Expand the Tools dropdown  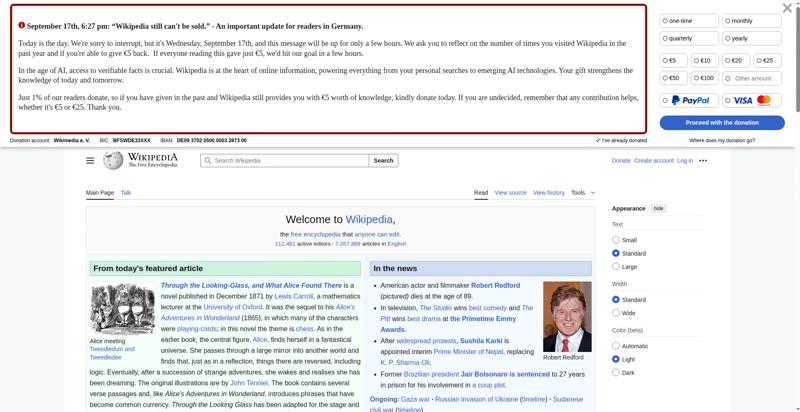(583, 193)
